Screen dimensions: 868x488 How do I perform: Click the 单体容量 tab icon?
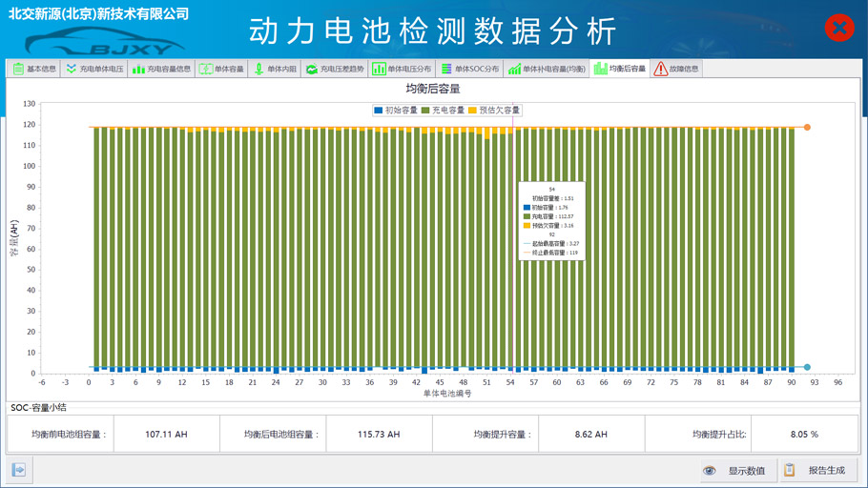coord(205,69)
